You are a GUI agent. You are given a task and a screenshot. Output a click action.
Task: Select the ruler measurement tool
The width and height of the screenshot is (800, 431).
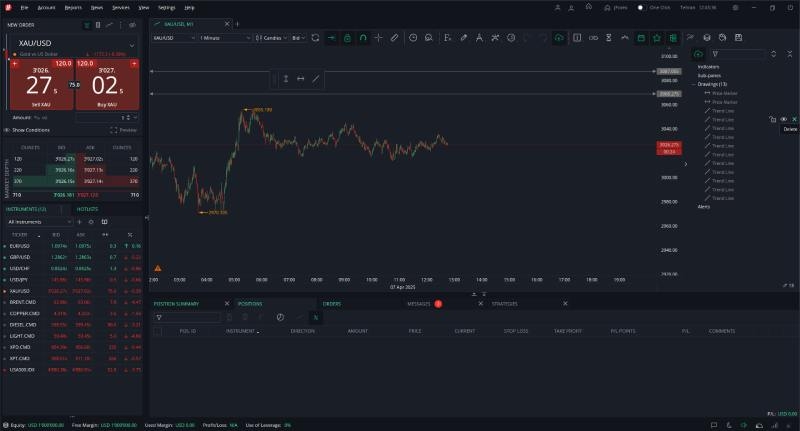(394, 38)
